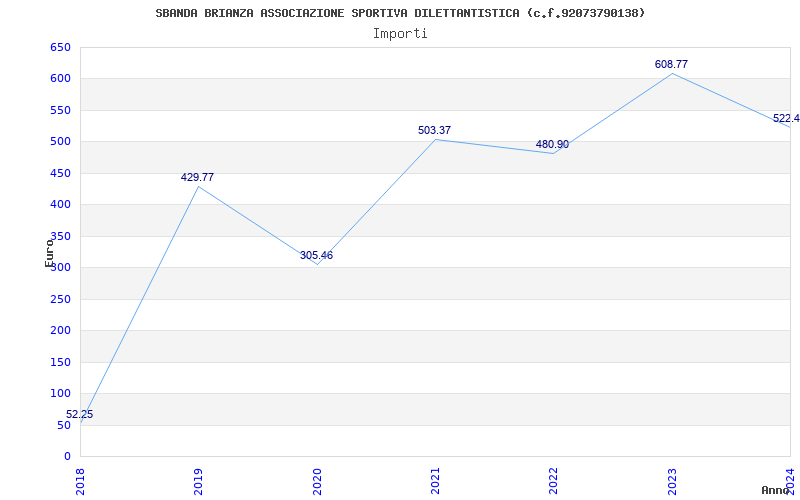Click the 2024 x-axis label
This screenshot has height=500, width=800.
point(791,482)
